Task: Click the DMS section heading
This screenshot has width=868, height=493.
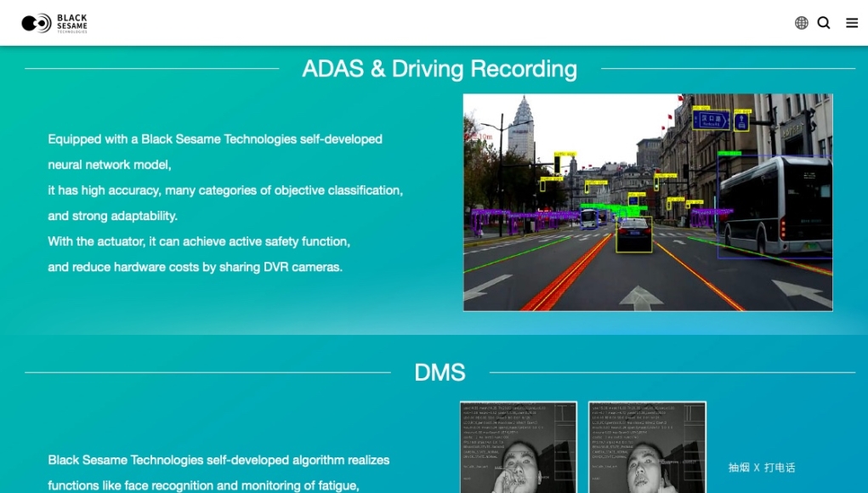Action: pos(440,372)
